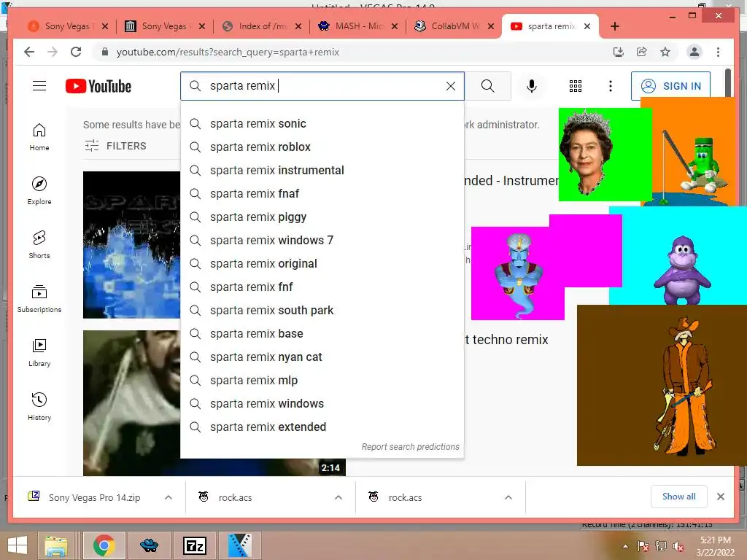The image size is (747, 560).
Task: Go forward with Chrome forward arrow
Action: click(x=53, y=52)
